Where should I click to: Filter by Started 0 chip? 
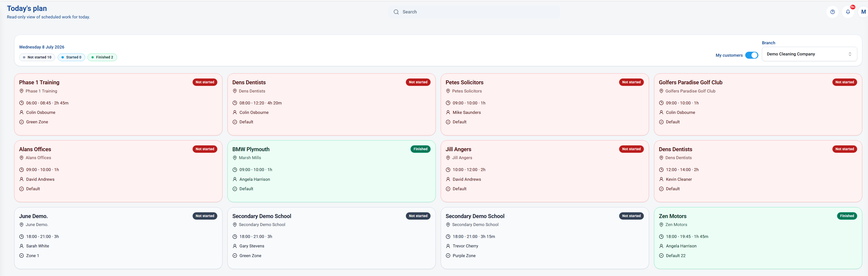[71, 57]
